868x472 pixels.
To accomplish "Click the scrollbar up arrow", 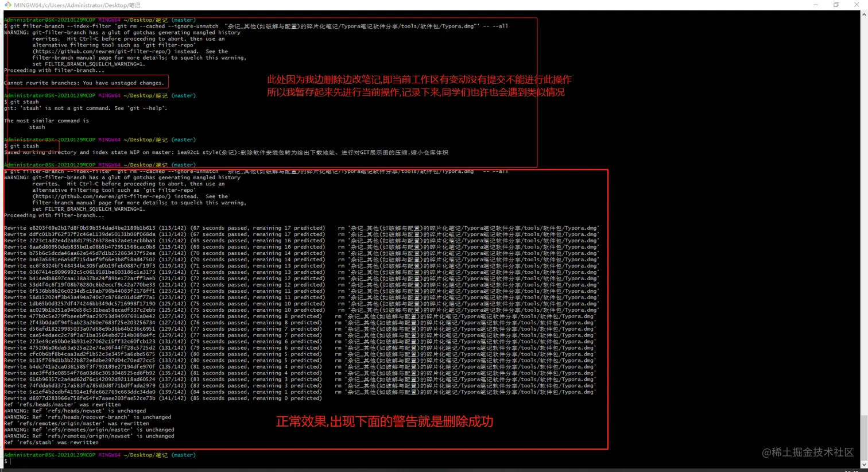I will (864, 14).
